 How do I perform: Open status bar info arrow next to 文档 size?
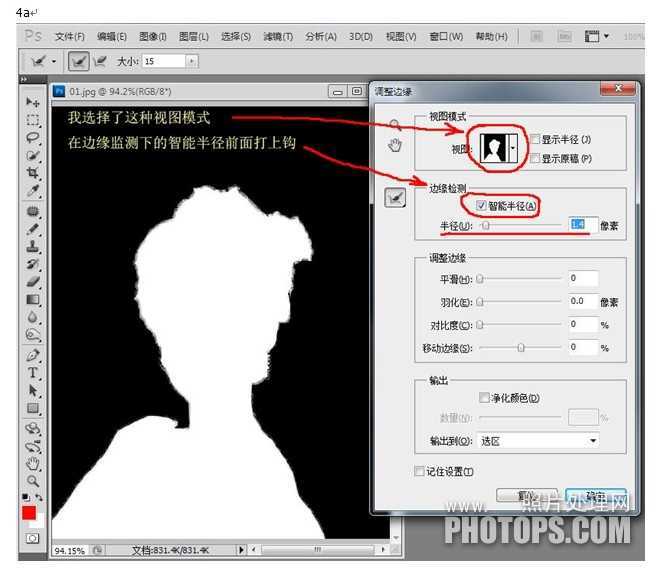[x=241, y=550]
